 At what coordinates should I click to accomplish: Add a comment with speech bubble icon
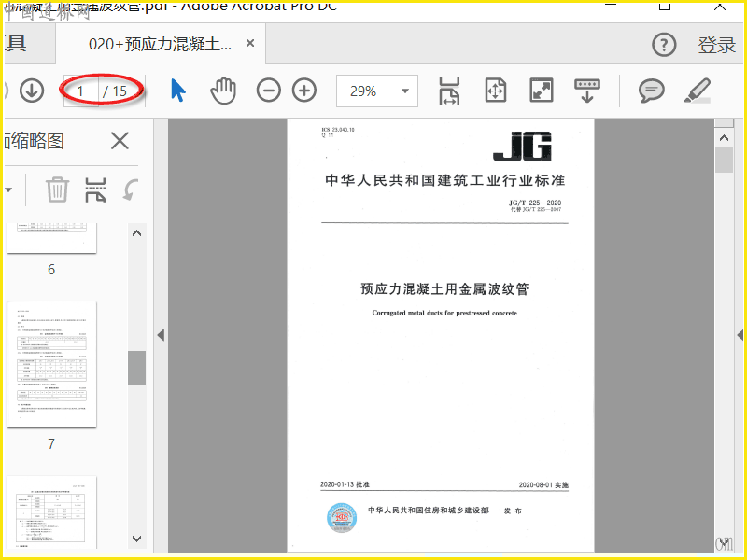click(x=651, y=91)
